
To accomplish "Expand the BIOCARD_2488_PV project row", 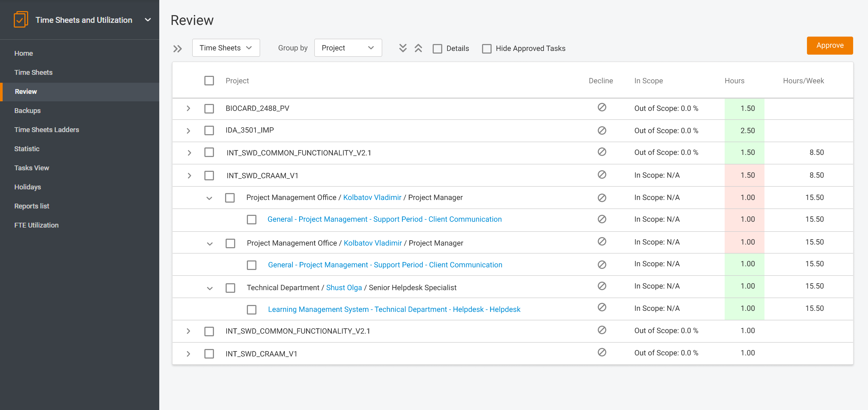I will pyautogui.click(x=188, y=108).
